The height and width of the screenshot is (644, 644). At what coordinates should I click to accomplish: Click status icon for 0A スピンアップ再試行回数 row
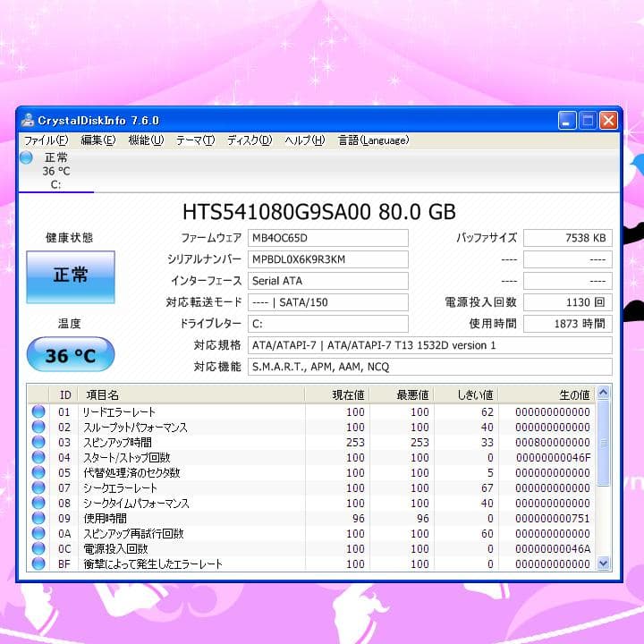[x=38, y=533]
